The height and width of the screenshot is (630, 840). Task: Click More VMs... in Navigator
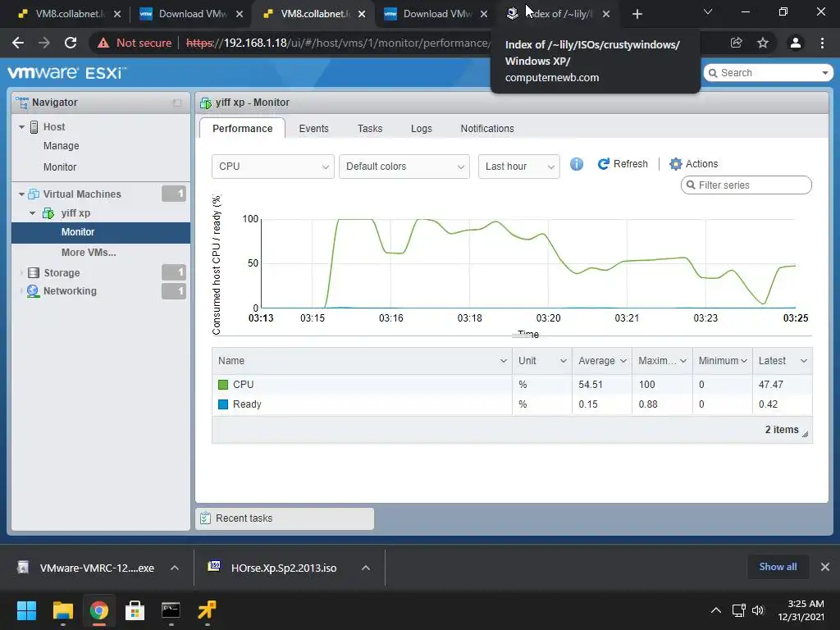[89, 253]
